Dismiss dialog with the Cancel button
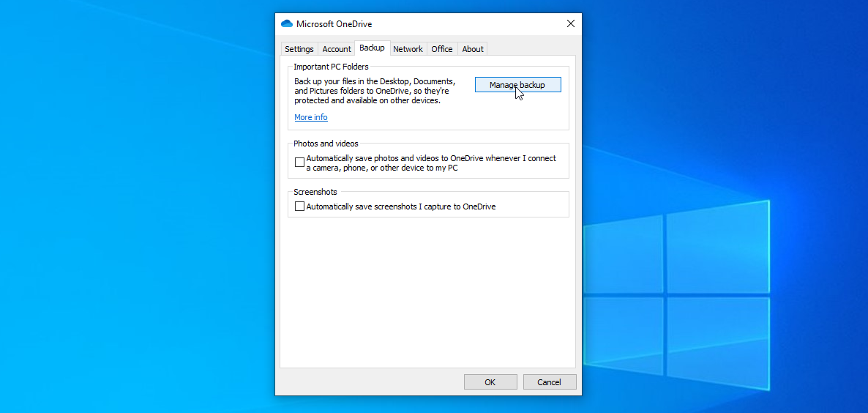The height and width of the screenshot is (413, 868). pos(550,382)
